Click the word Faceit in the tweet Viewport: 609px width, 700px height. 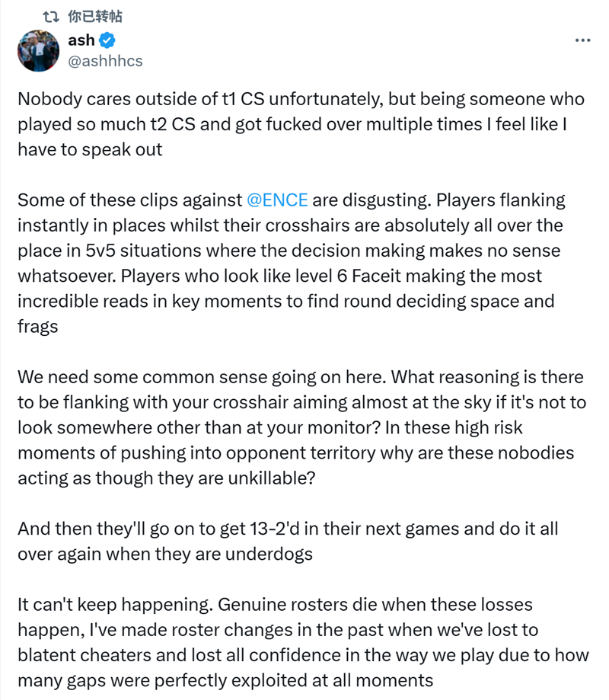tap(377, 276)
